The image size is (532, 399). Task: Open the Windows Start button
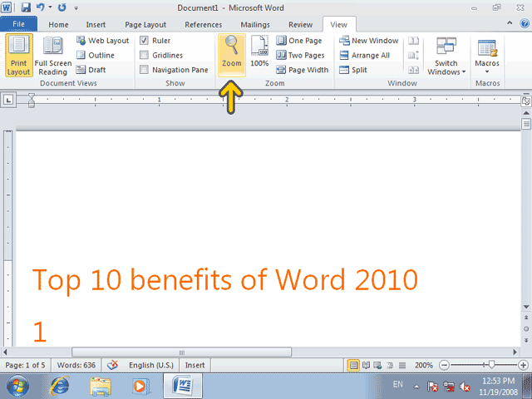(18, 386)
